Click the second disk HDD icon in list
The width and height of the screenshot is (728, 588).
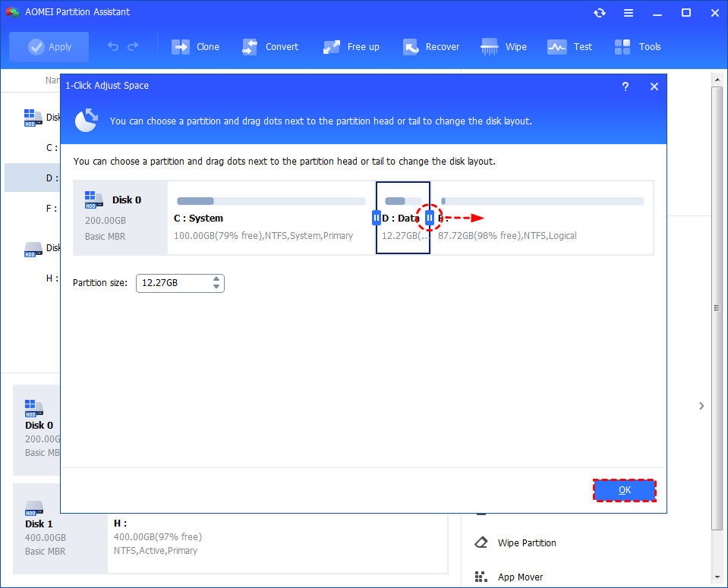click(33, 249)
